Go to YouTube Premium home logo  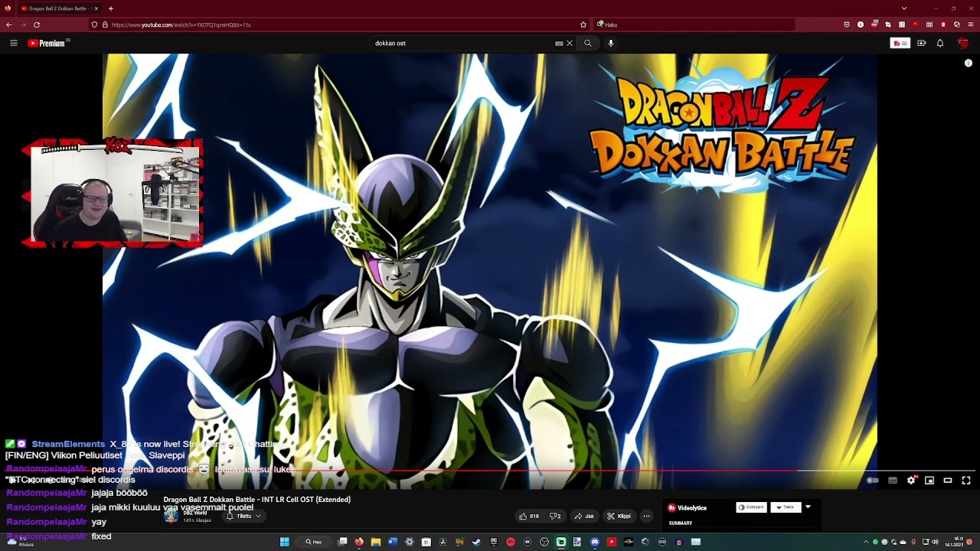(47, 43)
